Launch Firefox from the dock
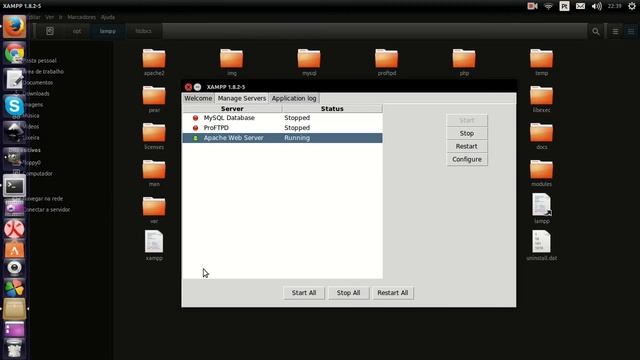Viewport: 640px width, 360px height. [x=14, y=27]
